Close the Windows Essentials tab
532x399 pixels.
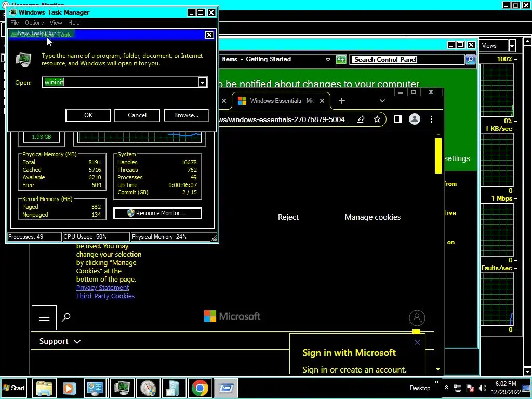pos(322,101)
